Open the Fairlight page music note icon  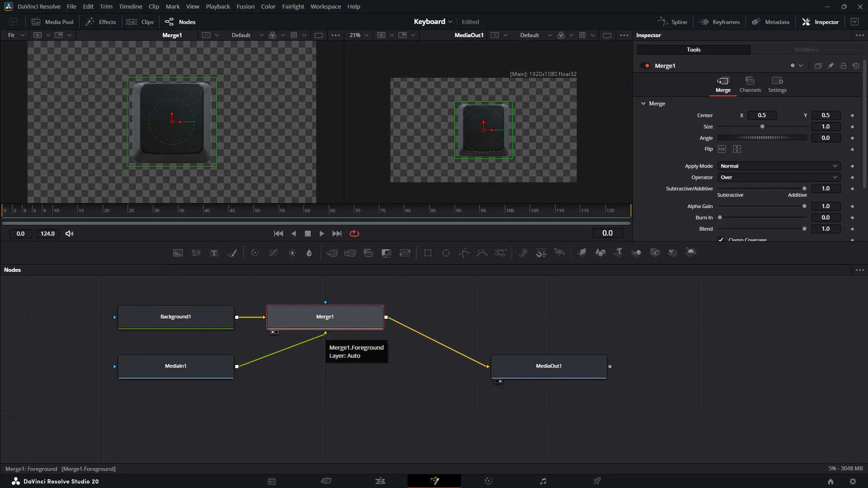point(543,481)
